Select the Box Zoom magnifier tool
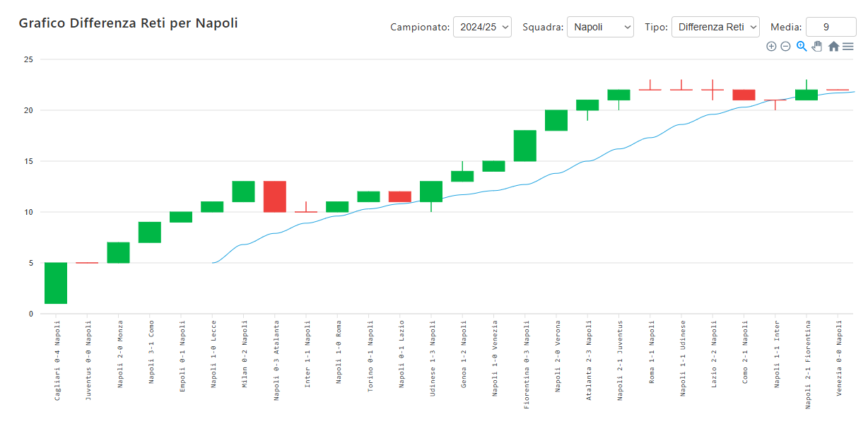This screenshot has height=448, width=868. click(x=801, y=46)
